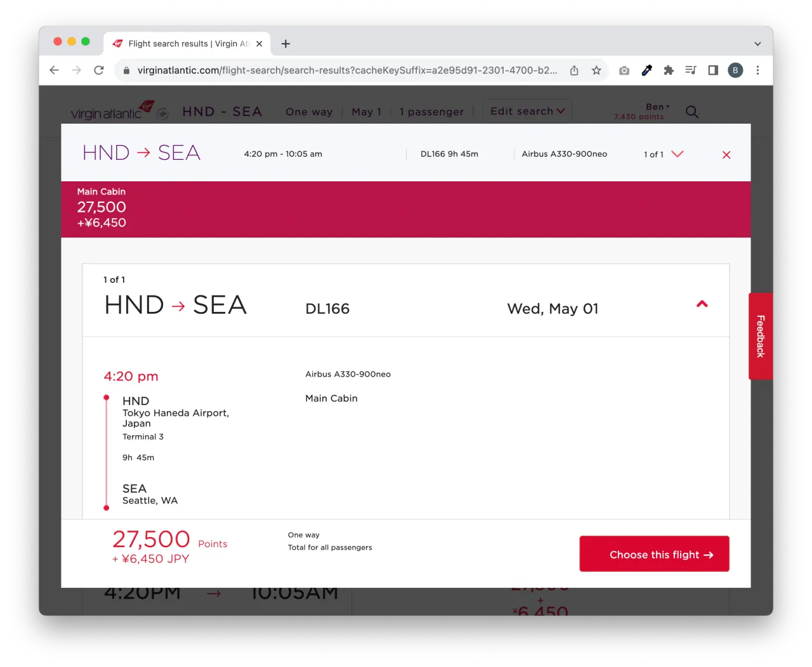Click the 27,500 Points total
The image size is (812, 667).
coord(169,540)
